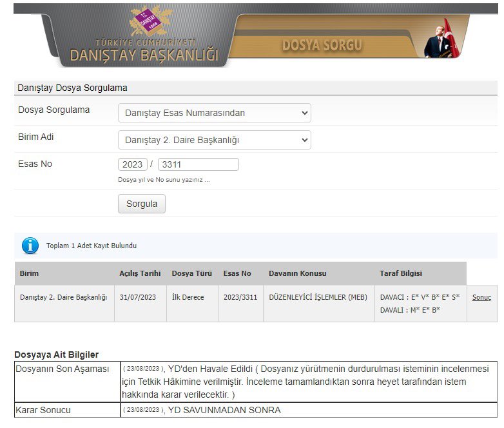Click the Sorgula button
504x428 pixels.
point(142,204)
